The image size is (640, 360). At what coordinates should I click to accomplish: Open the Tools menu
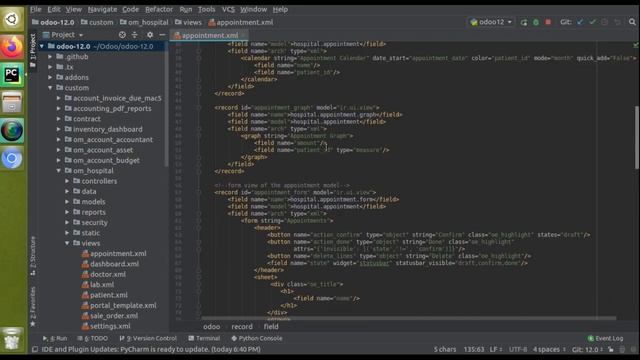click(x=207, y=9)
